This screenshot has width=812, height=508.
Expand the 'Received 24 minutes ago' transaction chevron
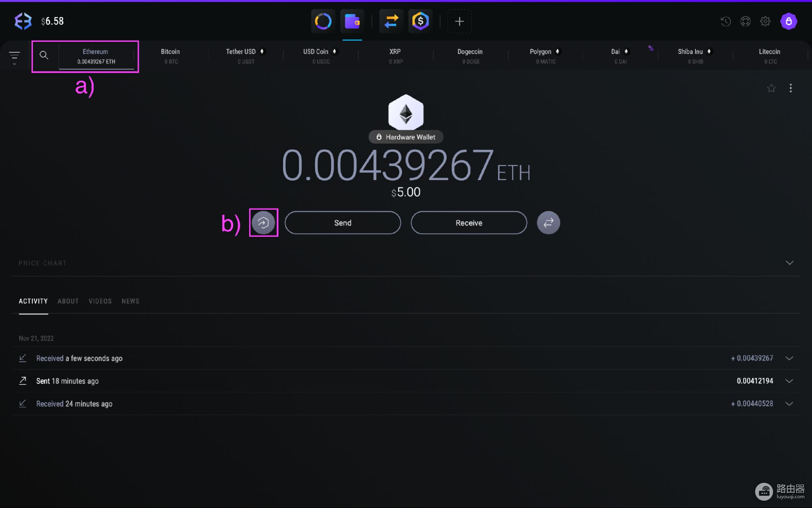click(x=789, y=404)
